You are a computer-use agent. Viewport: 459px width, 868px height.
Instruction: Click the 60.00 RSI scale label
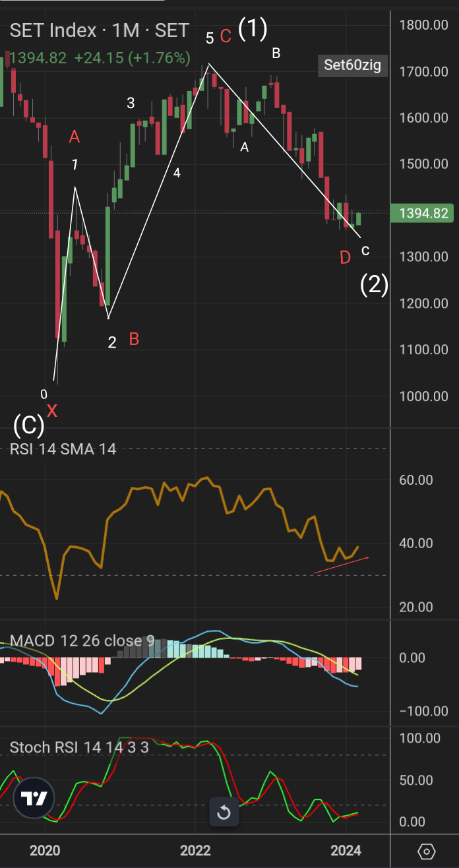click(417, 480)
